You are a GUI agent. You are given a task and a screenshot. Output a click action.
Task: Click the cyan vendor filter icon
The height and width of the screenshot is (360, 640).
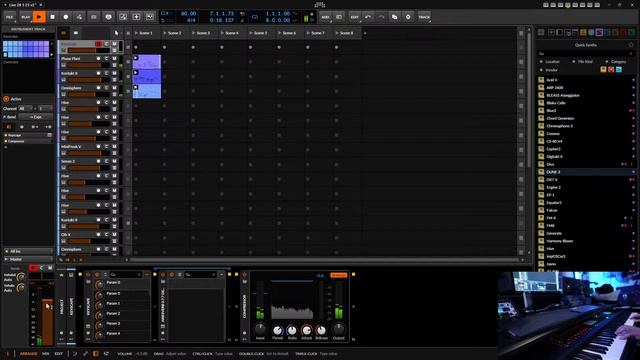[x=619, y=70]
